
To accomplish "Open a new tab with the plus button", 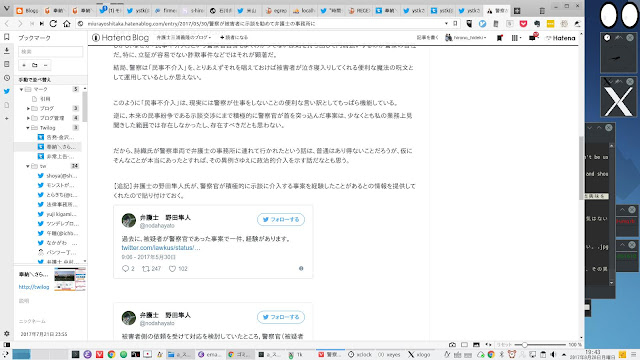I will pyautogui.click(x=517, y=11).
